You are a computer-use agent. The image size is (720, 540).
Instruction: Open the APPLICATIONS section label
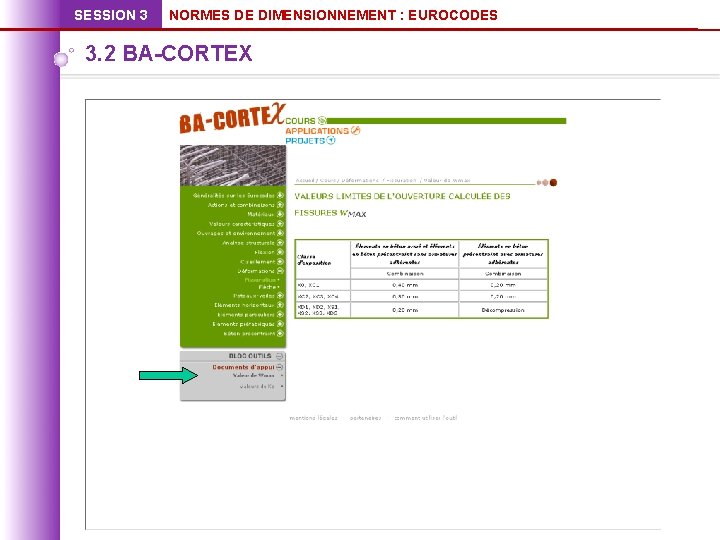point(317,131)
